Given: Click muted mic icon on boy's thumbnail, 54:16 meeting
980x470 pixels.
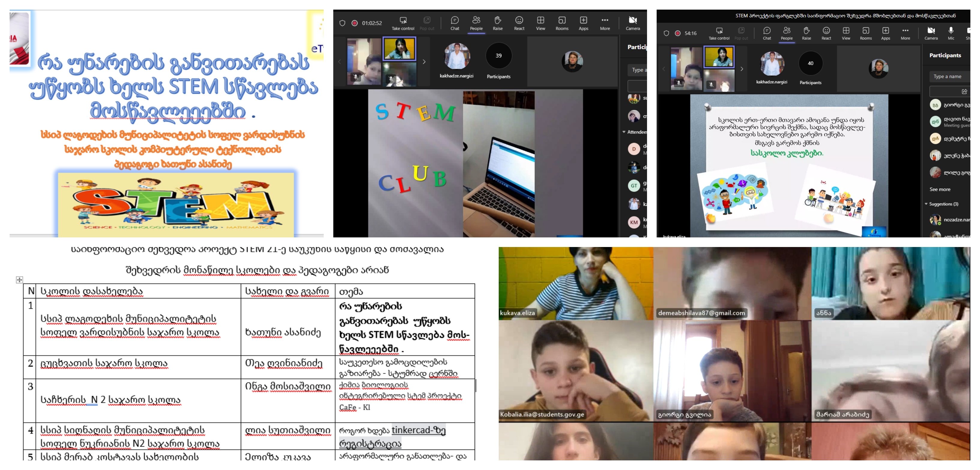Looking at the screenshot, I should [x=679, y=83].
